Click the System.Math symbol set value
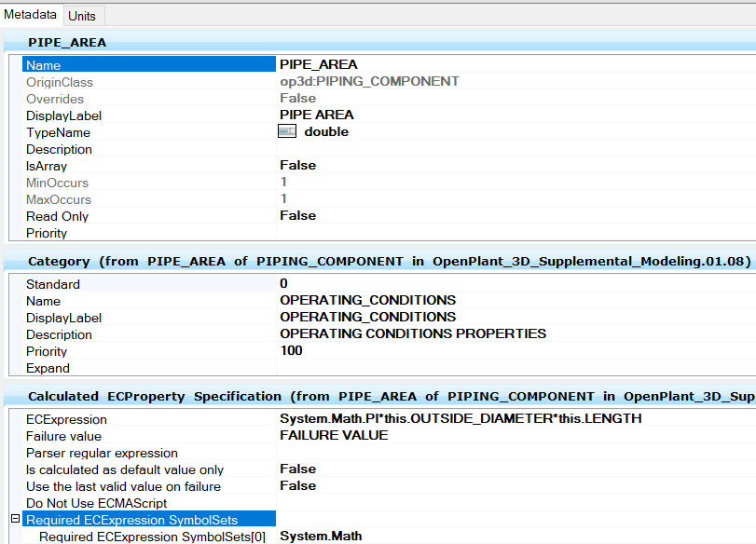 pos(321,536)
